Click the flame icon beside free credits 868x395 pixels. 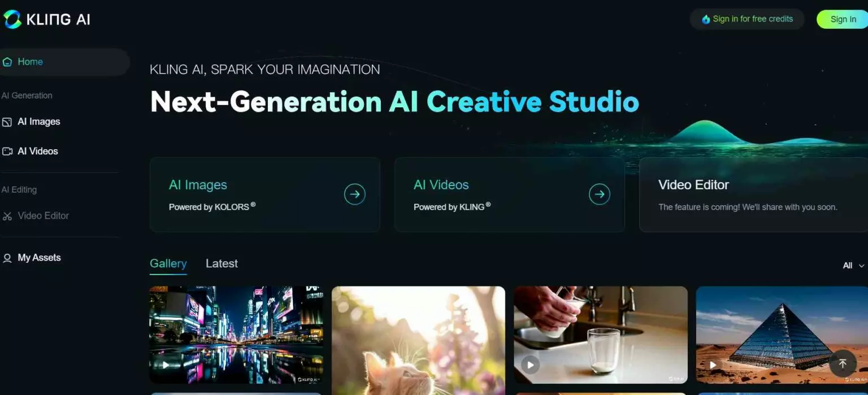(x=706, y=19)
